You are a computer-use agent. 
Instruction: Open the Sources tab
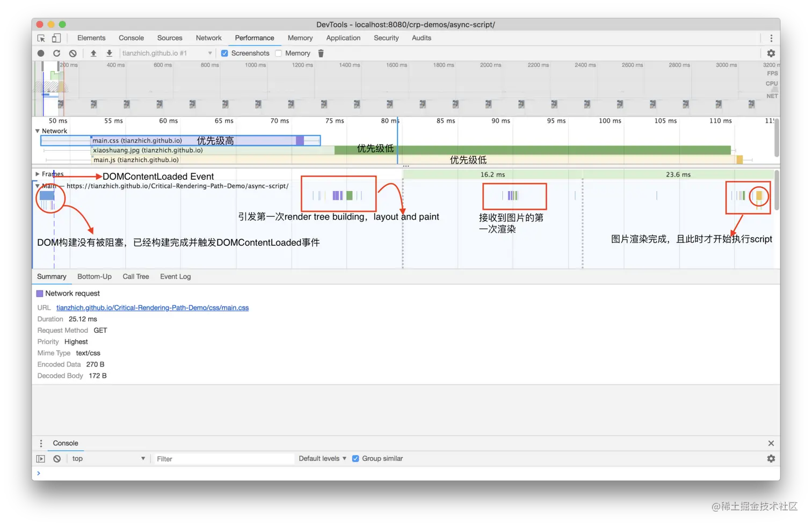170,38
